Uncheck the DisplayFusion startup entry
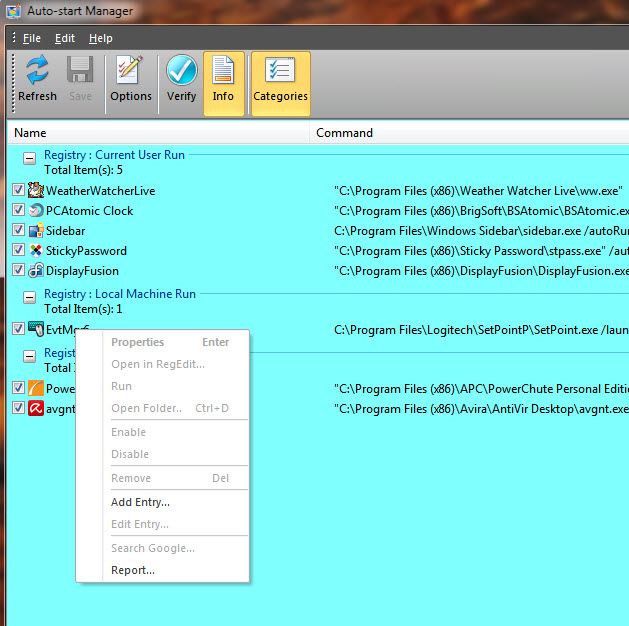This screenshot has width=629, height=626. (18, 269)
